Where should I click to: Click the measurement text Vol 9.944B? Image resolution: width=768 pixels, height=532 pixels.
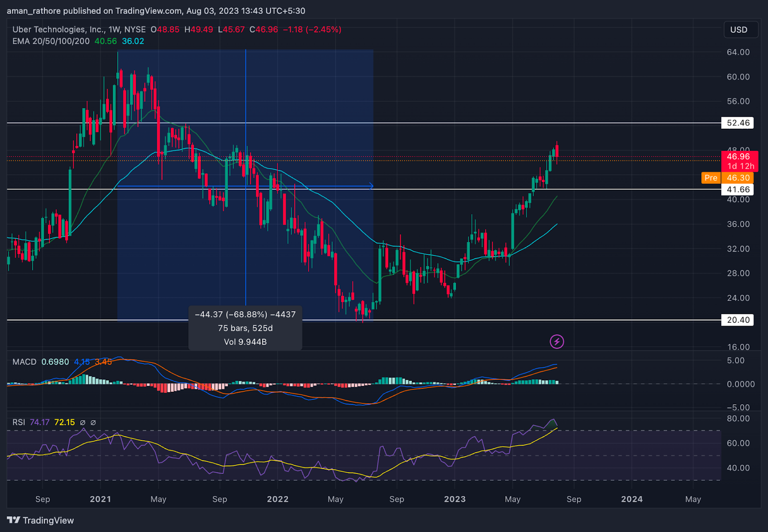click(245, 342)
